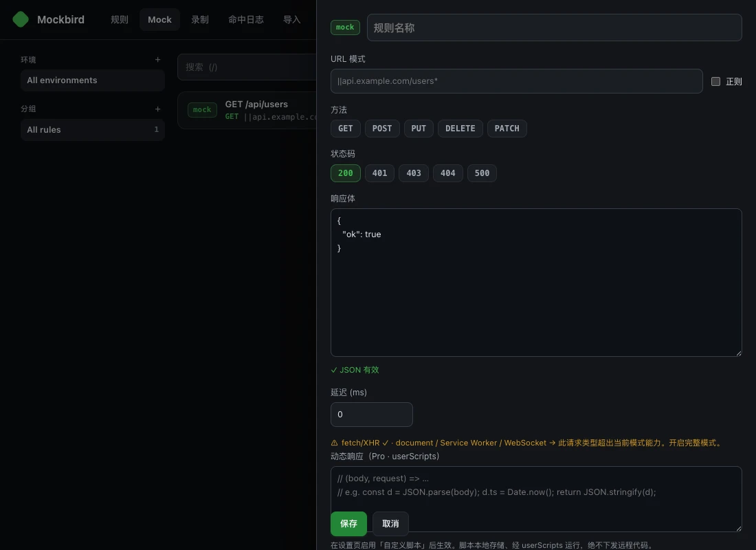Click the 开启完整模式 warning text
The width and height of the screenshot is (756, 550).
695,443
